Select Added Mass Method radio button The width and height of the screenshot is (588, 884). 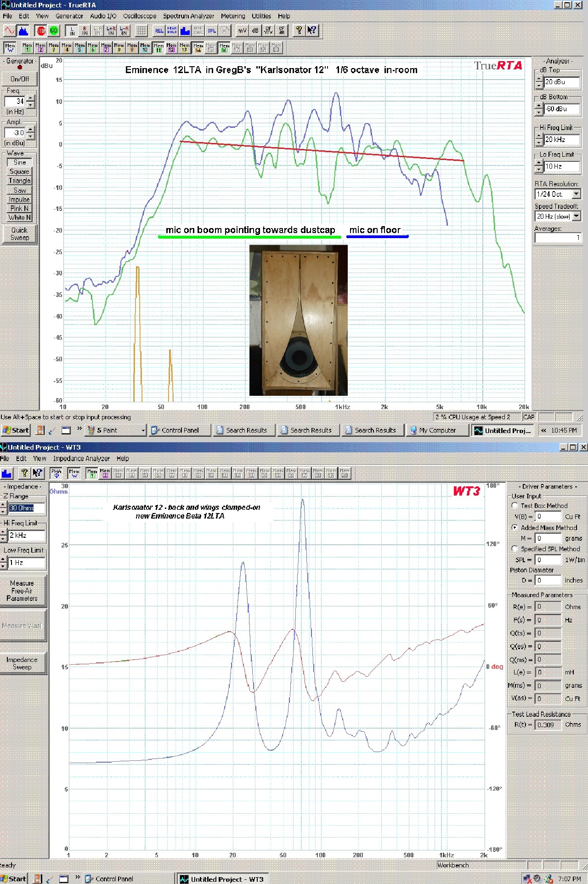point(515,527)
